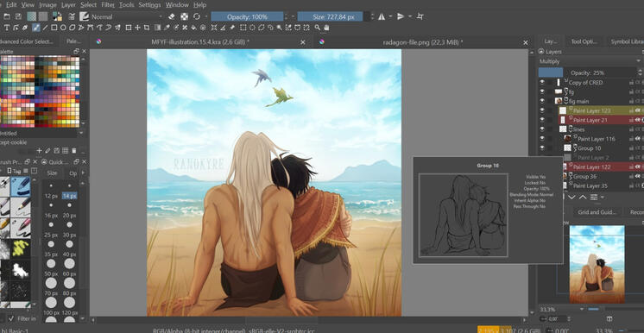Hide the Copy of CRED layer

tap(542, 82)
